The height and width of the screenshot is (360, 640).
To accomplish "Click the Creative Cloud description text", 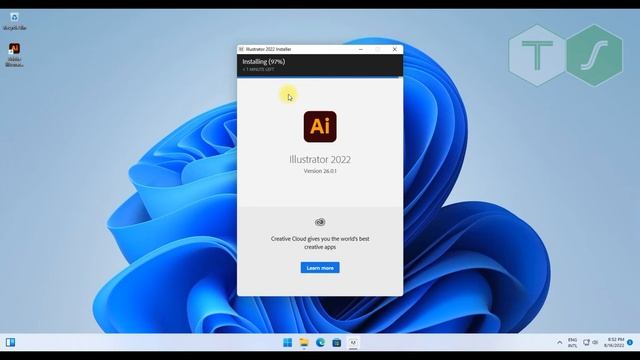I will (x=320, y=243).
